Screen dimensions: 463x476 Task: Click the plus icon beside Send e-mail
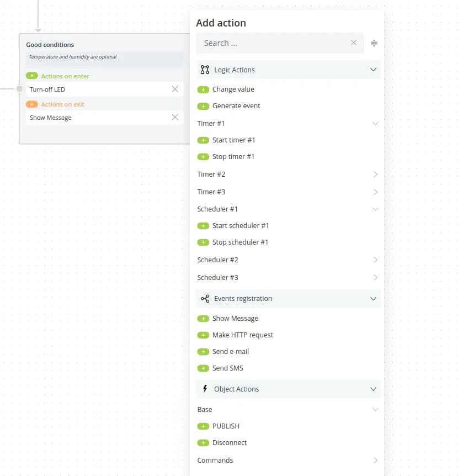pos(203,352)
